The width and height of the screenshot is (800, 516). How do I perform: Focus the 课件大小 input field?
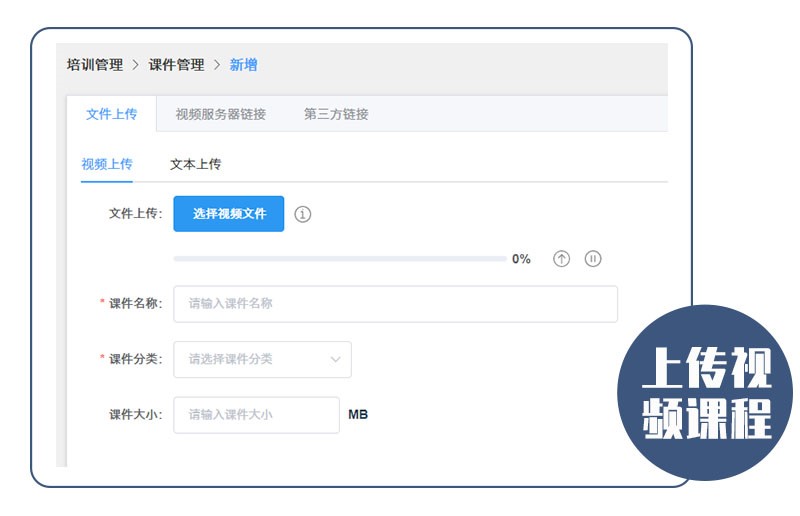pyautogui.click(x=256, y=415)
